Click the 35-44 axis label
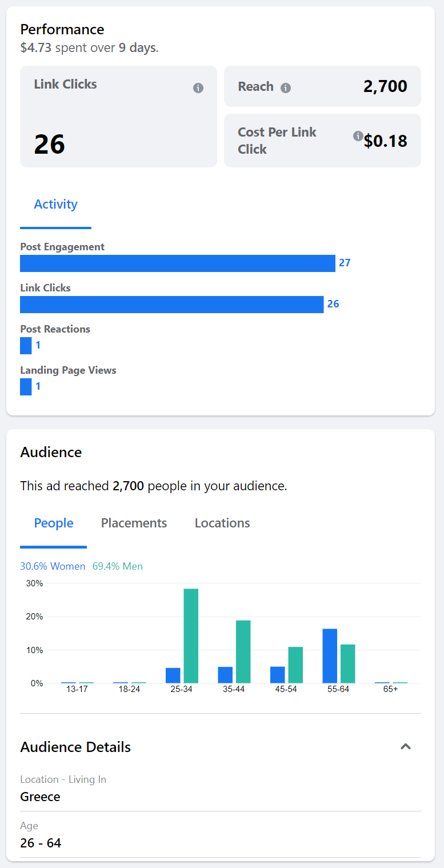This screenshot has height=868, width=444. coord(234,689)
